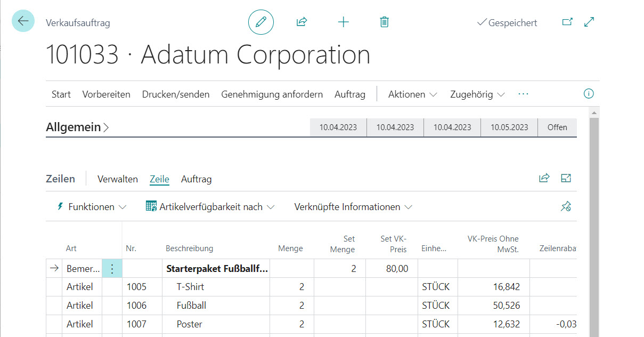Click Set VK-Preis value 80,00
644x337 pixels.
coord(392,269)
